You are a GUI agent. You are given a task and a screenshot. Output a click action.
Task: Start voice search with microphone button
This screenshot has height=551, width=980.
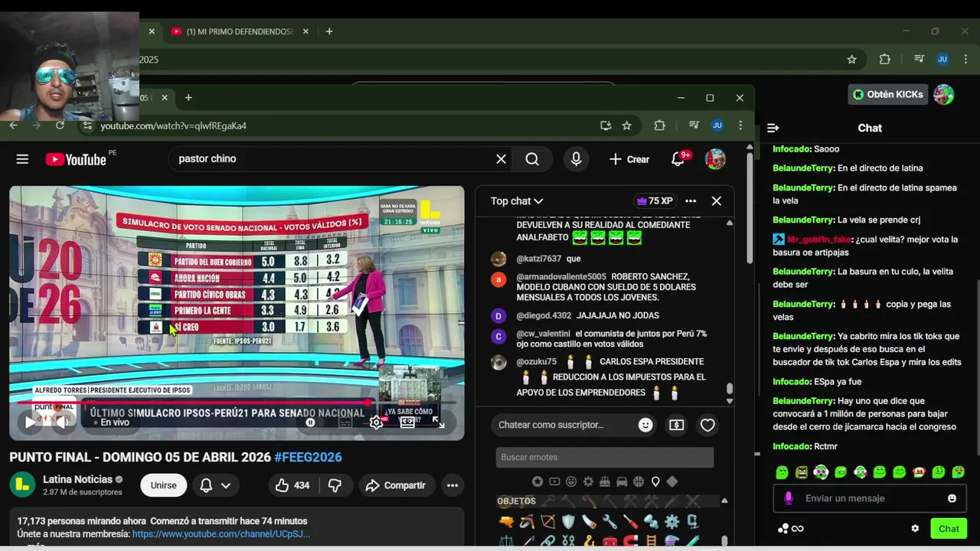(576, 159)
